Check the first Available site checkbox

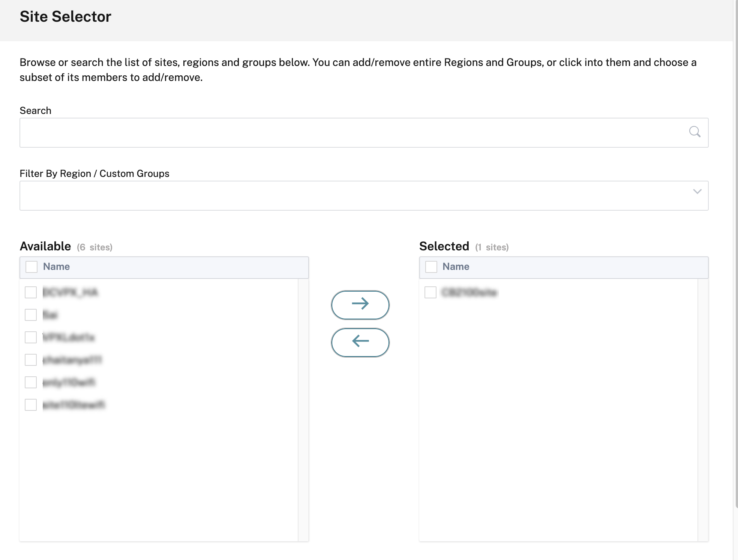coord(31,292)
